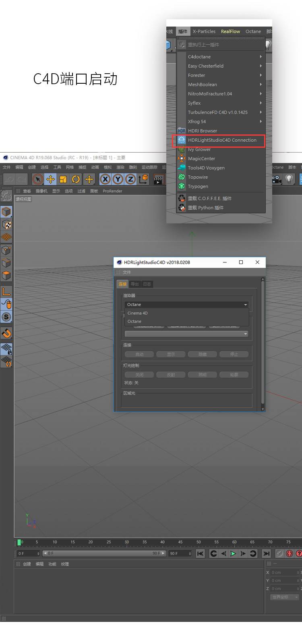
Task: Toggle the record keyframe red button
Action: [x=290, y=553]
